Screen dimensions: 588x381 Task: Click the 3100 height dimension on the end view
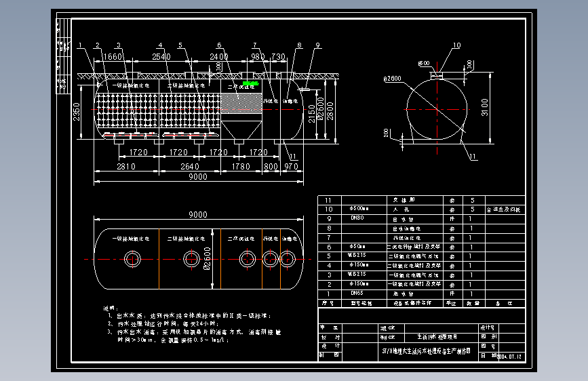point(484,107)
